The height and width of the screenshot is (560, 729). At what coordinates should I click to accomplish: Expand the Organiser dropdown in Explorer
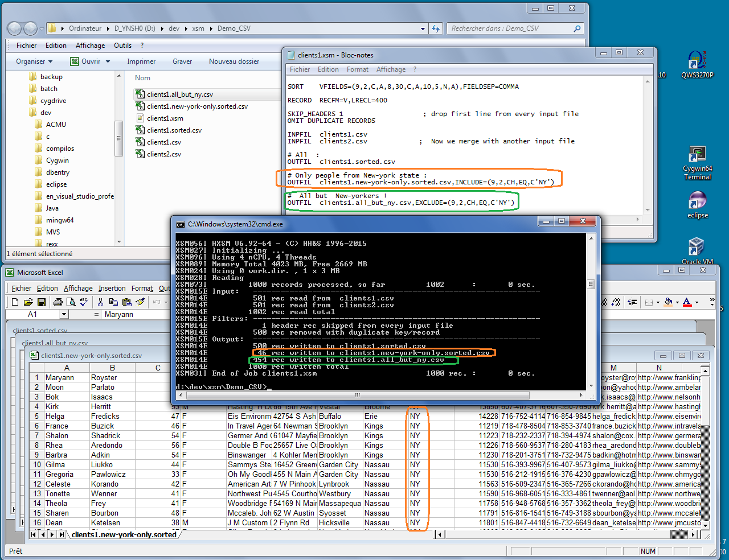34,61
